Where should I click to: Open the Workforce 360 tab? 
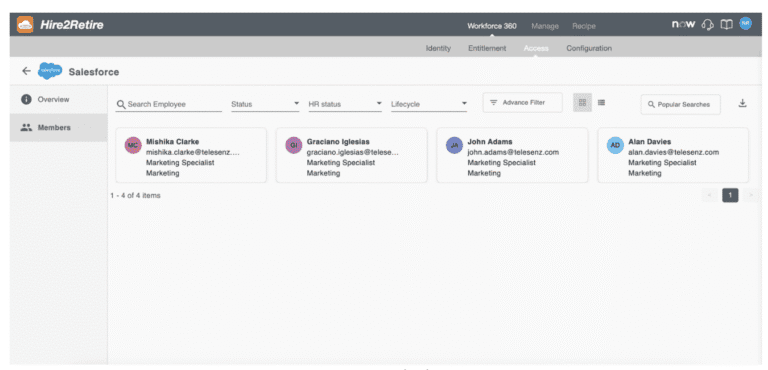(x=492, y=26)
